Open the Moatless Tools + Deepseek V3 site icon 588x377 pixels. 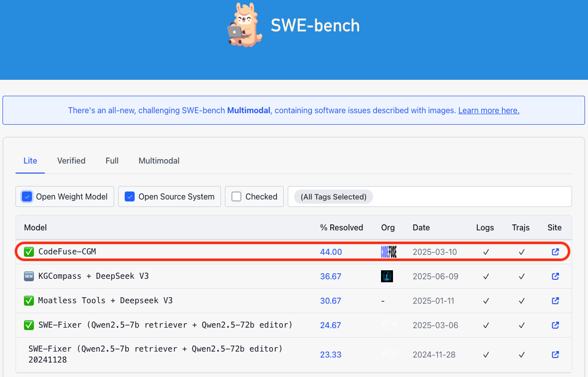point(556,301)
